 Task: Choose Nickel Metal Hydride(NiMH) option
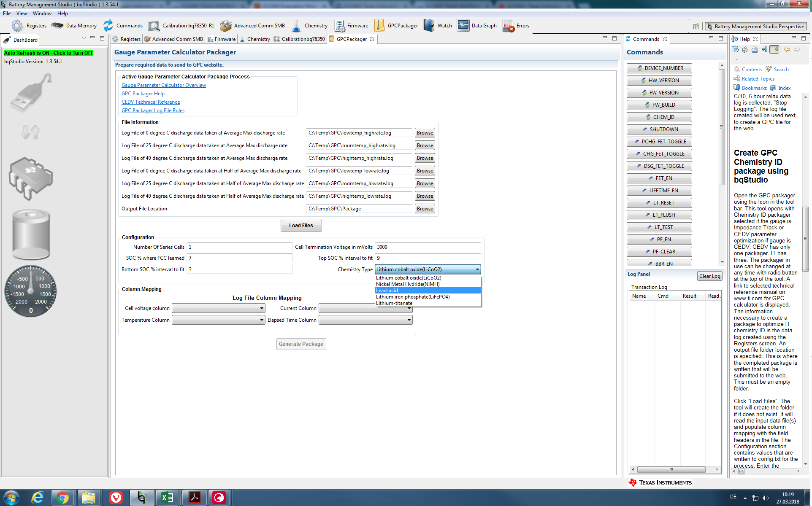tap(428, 284)
